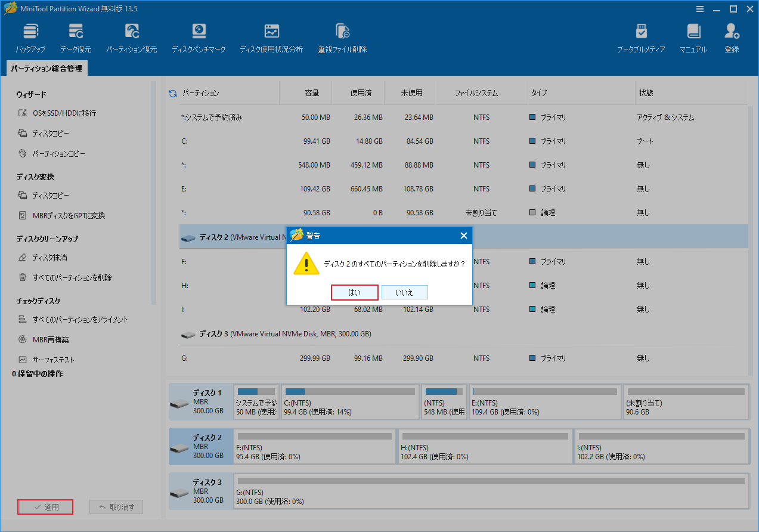
Task: Refresh the partition list
Action: (x=172, y=92)
